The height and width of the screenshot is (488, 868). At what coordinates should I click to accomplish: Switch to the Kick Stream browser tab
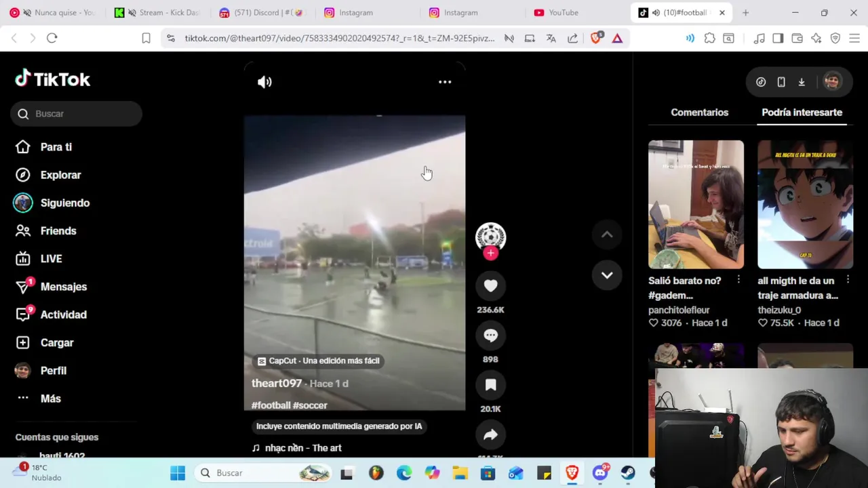point(157,12)
